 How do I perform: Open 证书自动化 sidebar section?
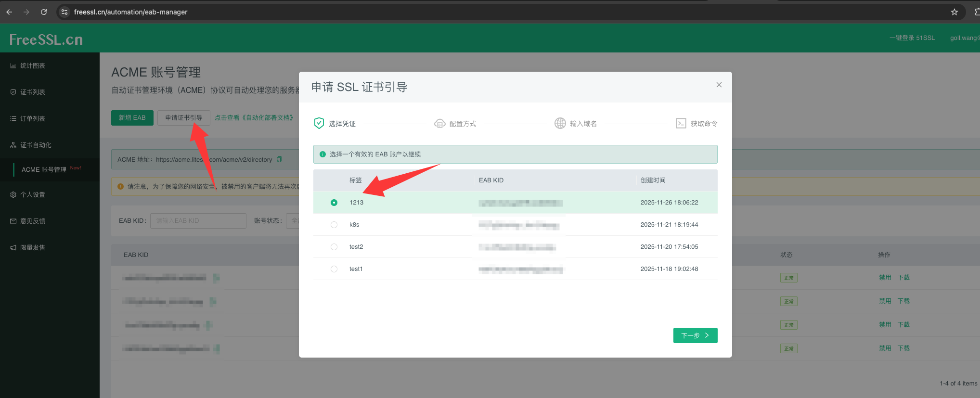pyautogui.click(x=36, y=145)
